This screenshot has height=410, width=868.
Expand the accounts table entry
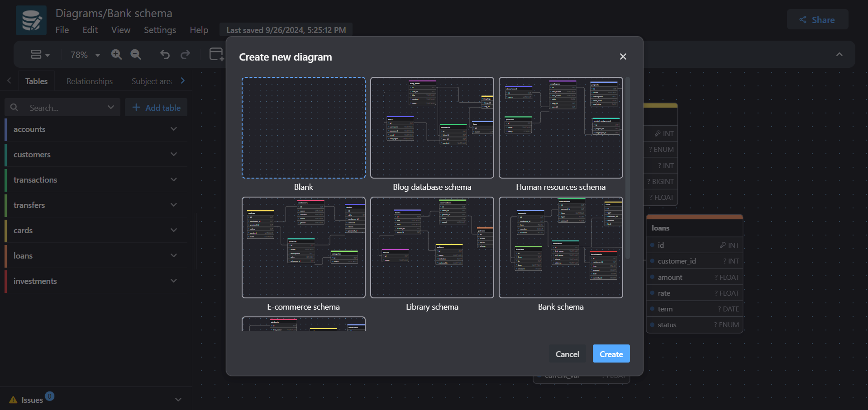tap(174, 129)
